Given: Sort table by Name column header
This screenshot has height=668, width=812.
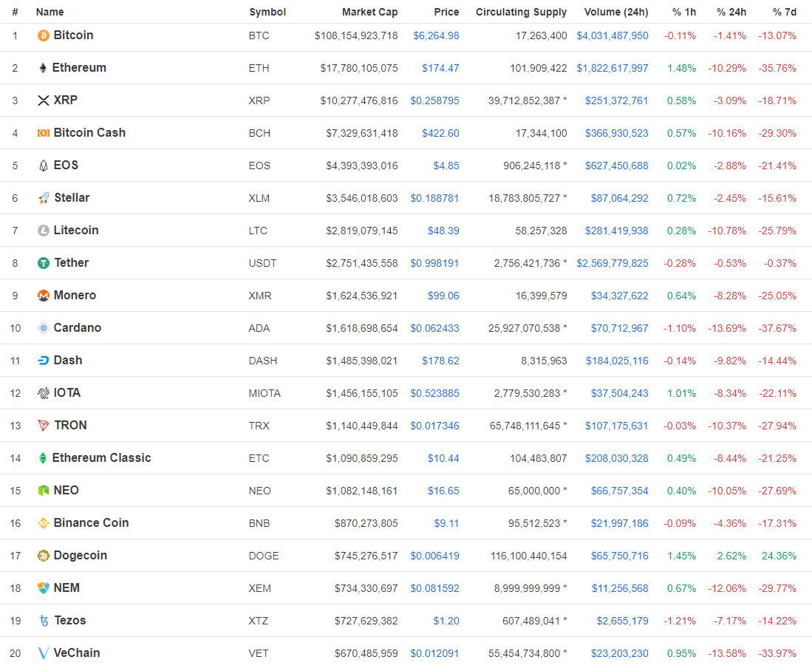Looking at the screenshot, I should pyautogui.click(x=50, y=12).
